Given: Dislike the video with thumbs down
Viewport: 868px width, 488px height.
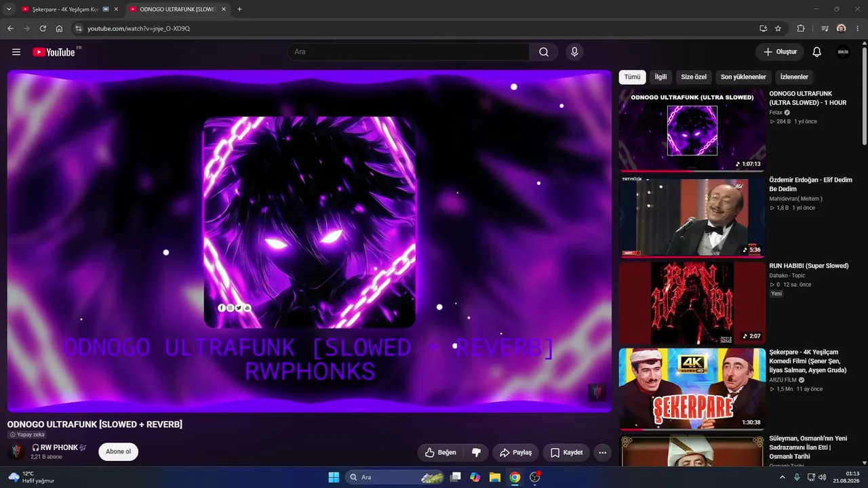Looking at the screenshot, I should pos(476,452).
